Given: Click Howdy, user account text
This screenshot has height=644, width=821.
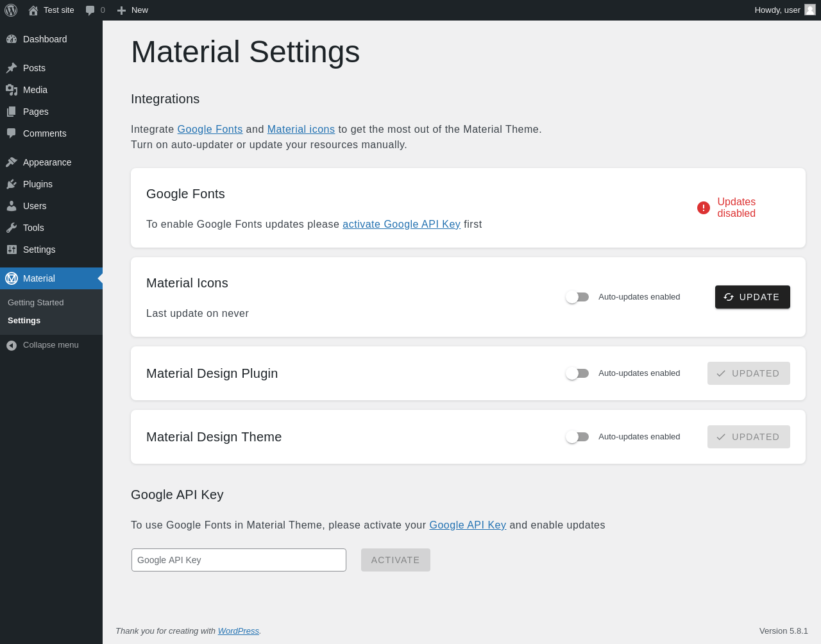Looking at the screenshot, I should (x=777, y=10).
